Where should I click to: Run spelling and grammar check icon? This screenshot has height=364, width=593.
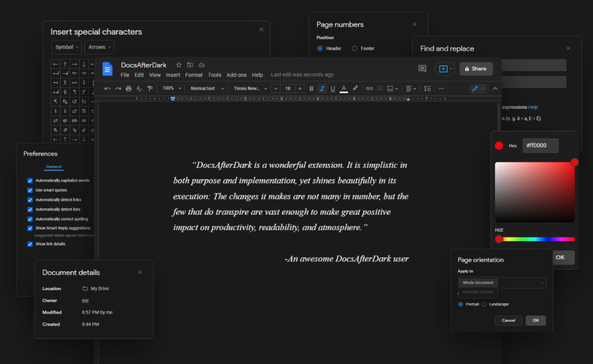pos(139,89)
